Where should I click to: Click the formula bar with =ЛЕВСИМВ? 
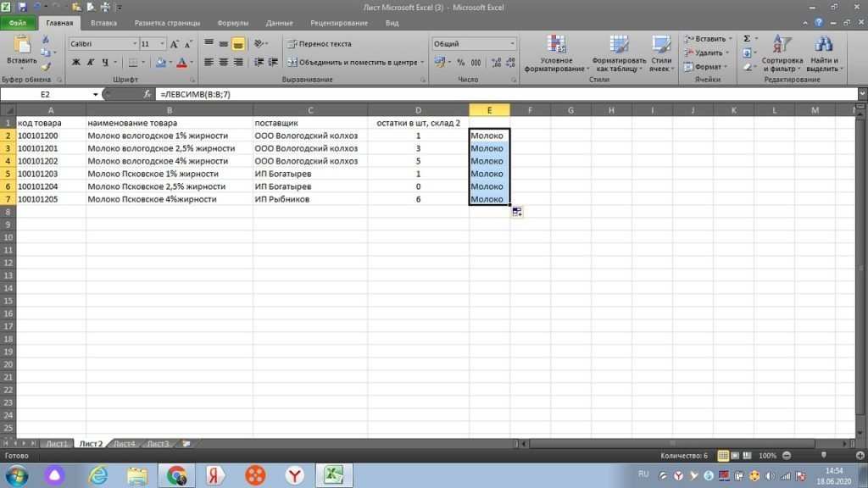(x=507, y=95)
